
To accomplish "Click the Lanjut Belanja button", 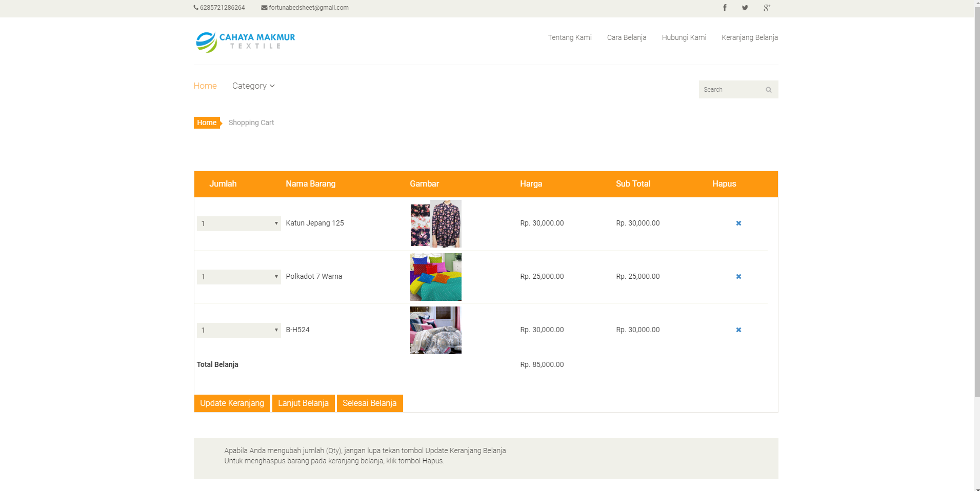I will 303,403.
